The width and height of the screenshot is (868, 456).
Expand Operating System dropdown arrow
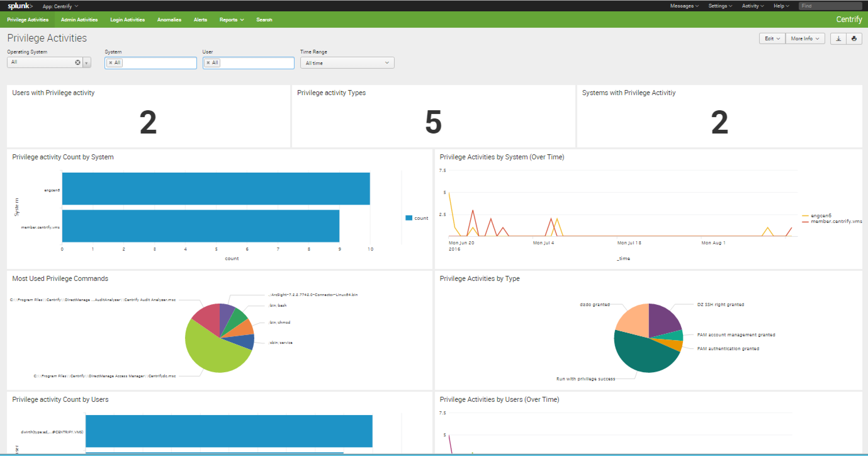point(87,63)
